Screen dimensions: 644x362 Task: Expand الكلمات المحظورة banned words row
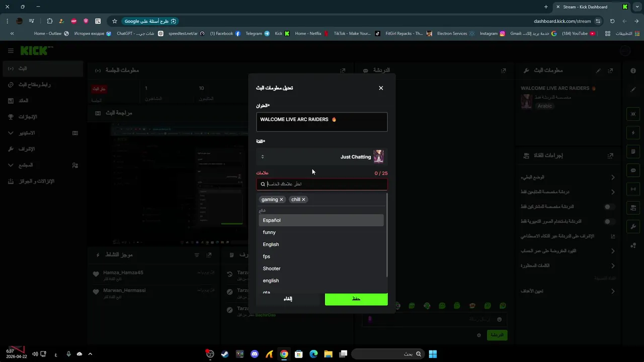613,265
